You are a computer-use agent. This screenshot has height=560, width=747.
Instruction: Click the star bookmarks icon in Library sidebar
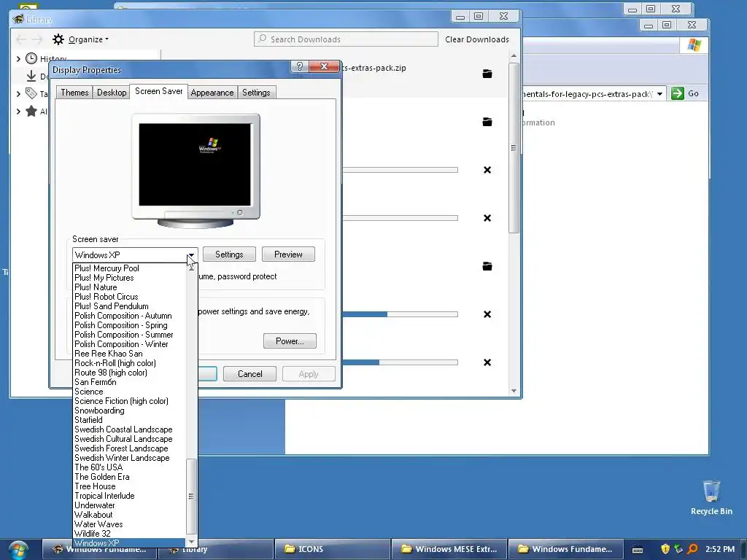(31, 112)
